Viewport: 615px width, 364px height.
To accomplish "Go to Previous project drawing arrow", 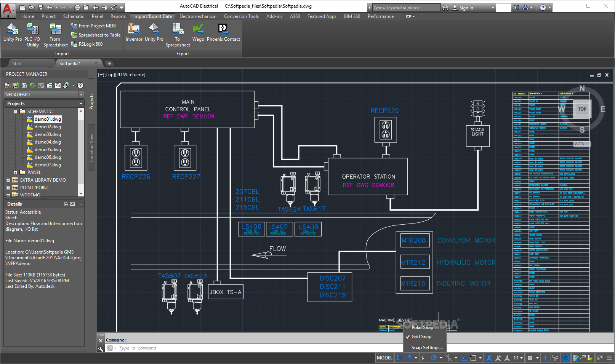I will tap(96, 7).
